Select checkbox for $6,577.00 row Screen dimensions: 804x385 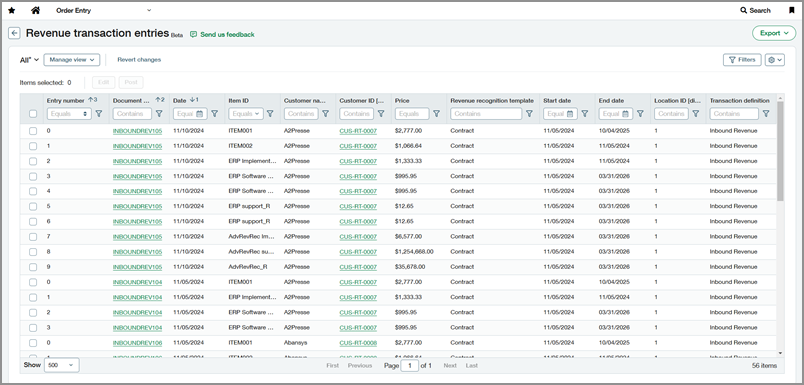point(33,237)
